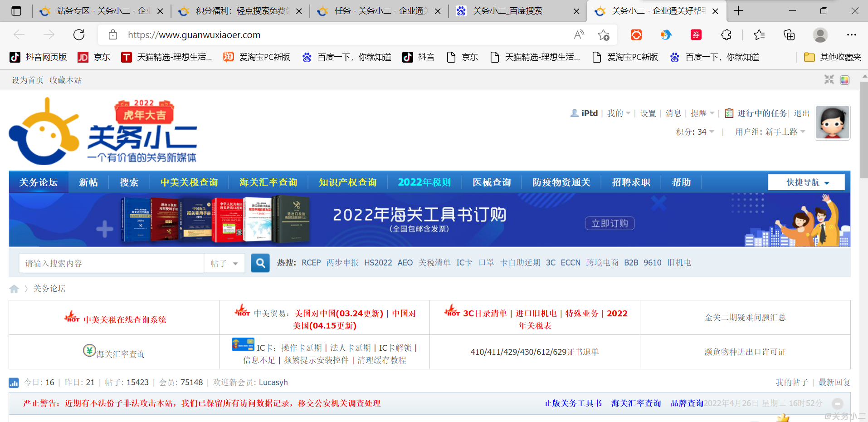
Task: Open the 快捷导航 dropdown
Action: (806, 182)
